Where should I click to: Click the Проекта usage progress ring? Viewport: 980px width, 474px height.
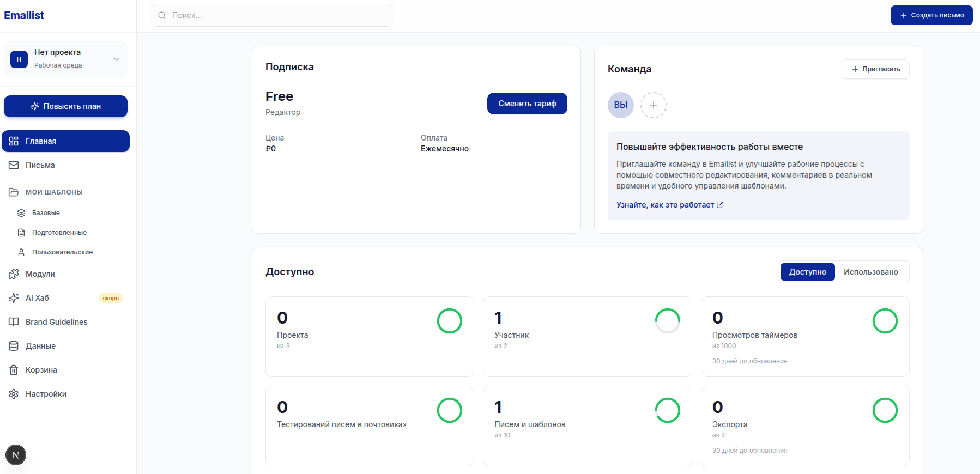click(x=449, y=321)
